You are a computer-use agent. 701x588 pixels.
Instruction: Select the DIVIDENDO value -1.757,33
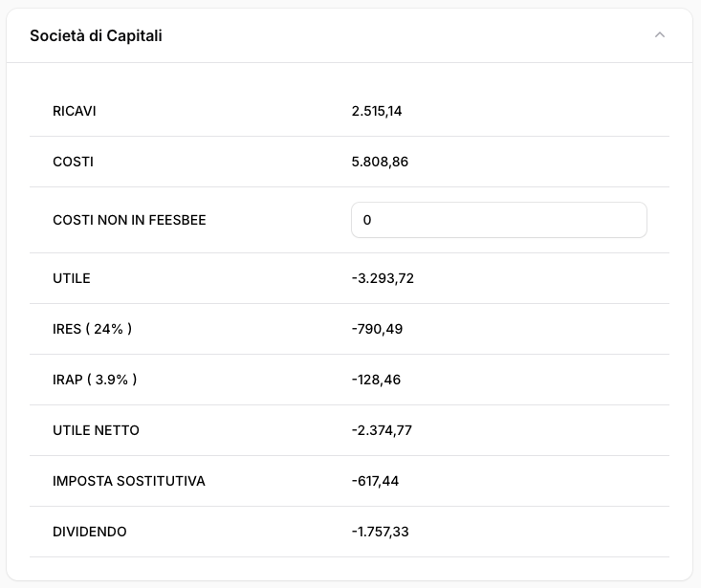[x=380, y=532]
